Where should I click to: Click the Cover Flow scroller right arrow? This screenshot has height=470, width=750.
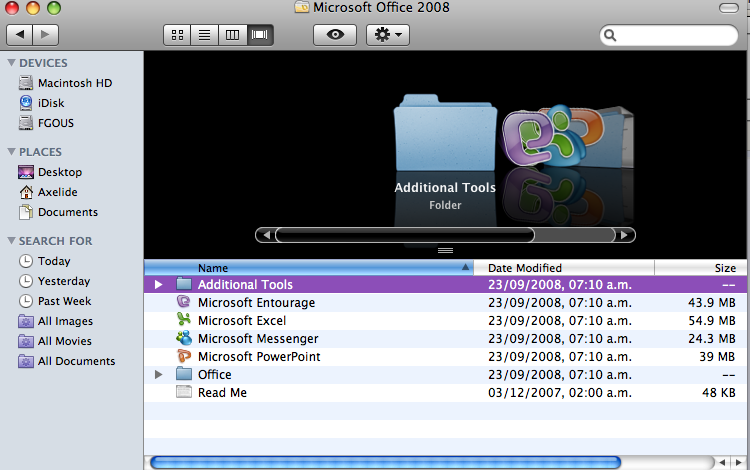pos(624,235)
